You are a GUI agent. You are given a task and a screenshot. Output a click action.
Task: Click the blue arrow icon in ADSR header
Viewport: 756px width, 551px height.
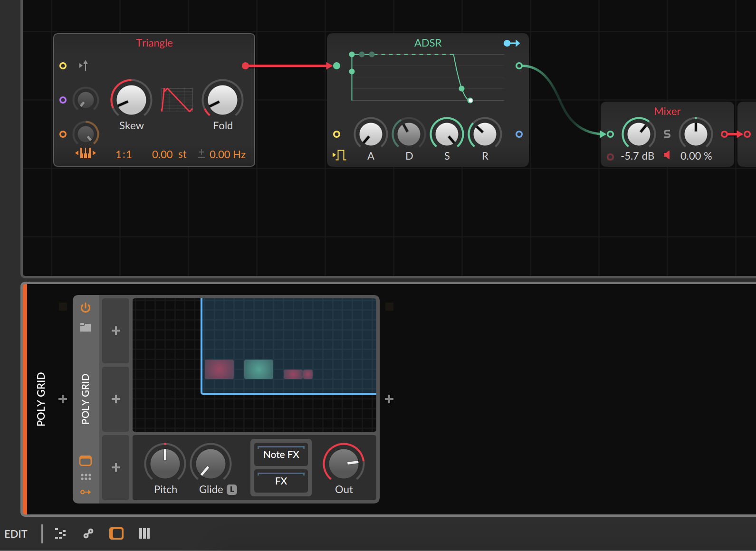(511, 43)
